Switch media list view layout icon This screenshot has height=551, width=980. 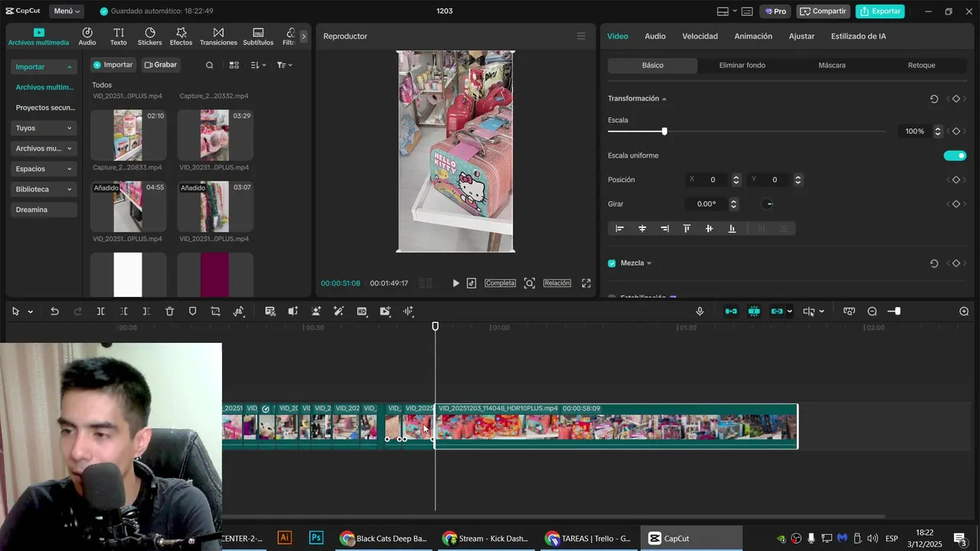click(x=234, y=65)
